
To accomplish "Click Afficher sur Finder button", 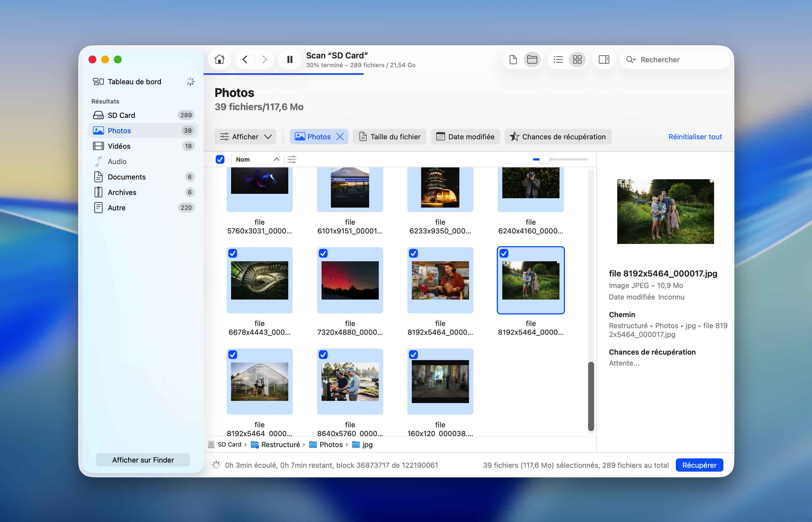I will click(x=143, y=460).
